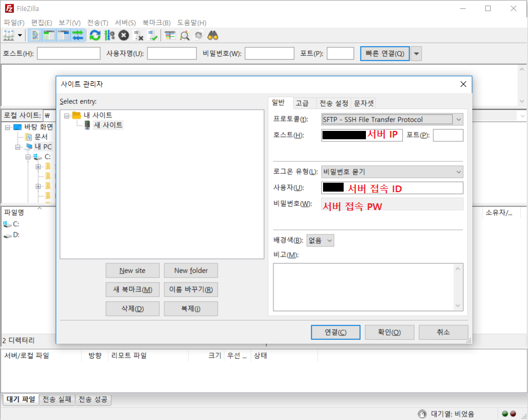Open the 북마크(B) menu
This screenshot has width=528, height=420.
[157, 23]
